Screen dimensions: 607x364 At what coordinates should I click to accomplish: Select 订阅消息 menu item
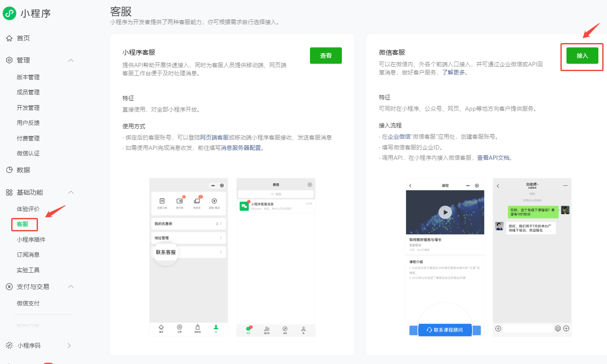28,255
